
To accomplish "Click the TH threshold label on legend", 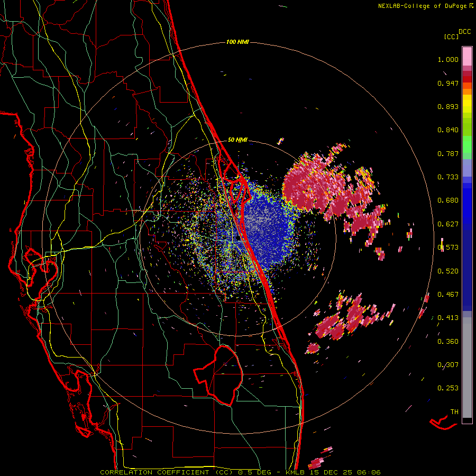I will [454, 412].
